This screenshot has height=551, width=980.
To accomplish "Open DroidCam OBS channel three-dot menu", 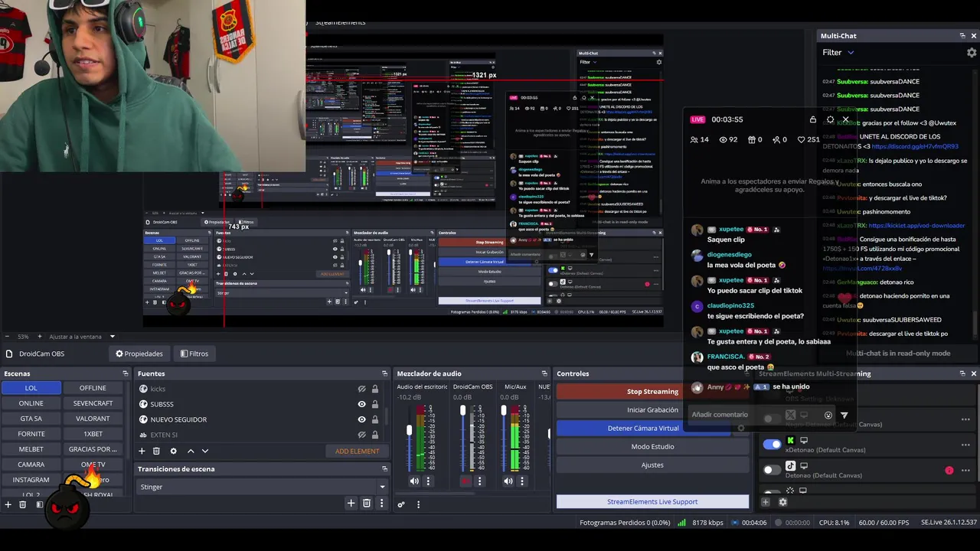I will click(x=479, y=481).
